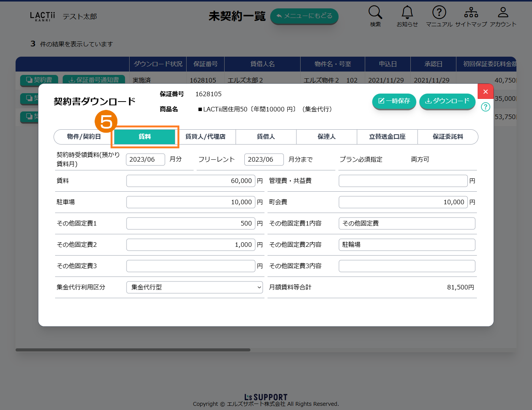The width and height of the screenshot is (532, 410).
Task: Close the contract download dialog
Action: point(485,92)
